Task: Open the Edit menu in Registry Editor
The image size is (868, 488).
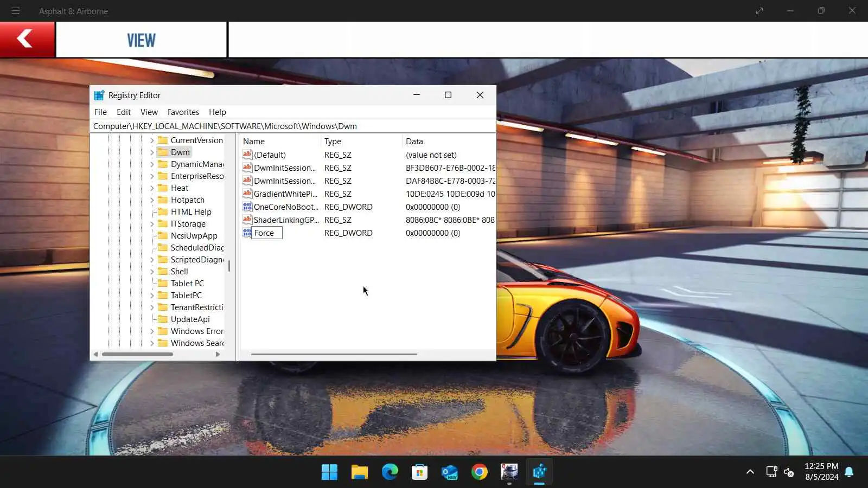Action: [124, 112]
